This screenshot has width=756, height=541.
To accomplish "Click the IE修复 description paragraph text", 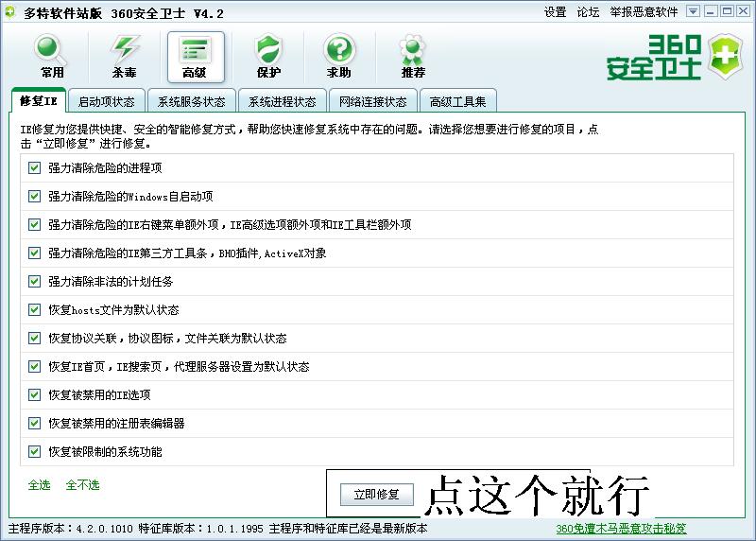I will coord(309,136).
